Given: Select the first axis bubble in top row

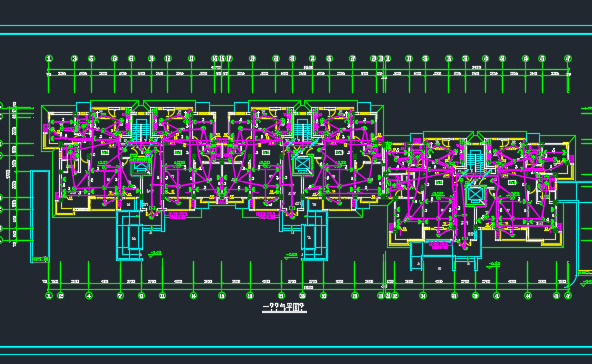Looking at the screenshot, I should click(49, 59).
